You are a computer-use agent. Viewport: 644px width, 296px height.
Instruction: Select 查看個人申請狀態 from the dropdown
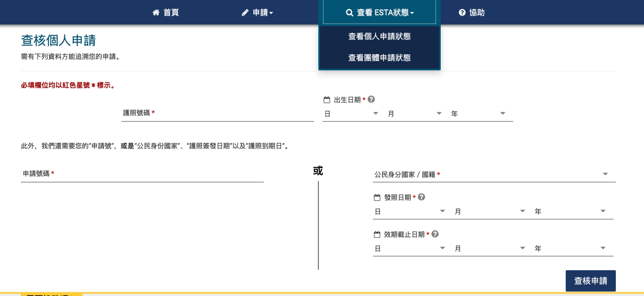(x=379, y=36)
